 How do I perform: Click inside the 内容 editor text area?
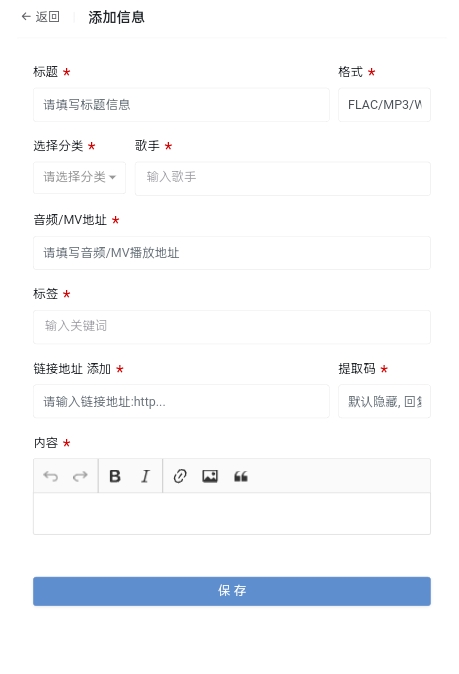(232, 513)
